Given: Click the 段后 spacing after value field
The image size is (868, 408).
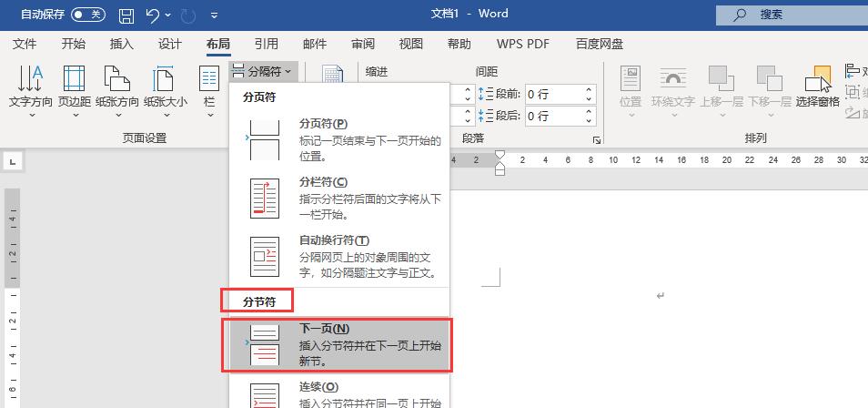Looking at the screenshot, I should pyautogui.click(x=552, y=116).
